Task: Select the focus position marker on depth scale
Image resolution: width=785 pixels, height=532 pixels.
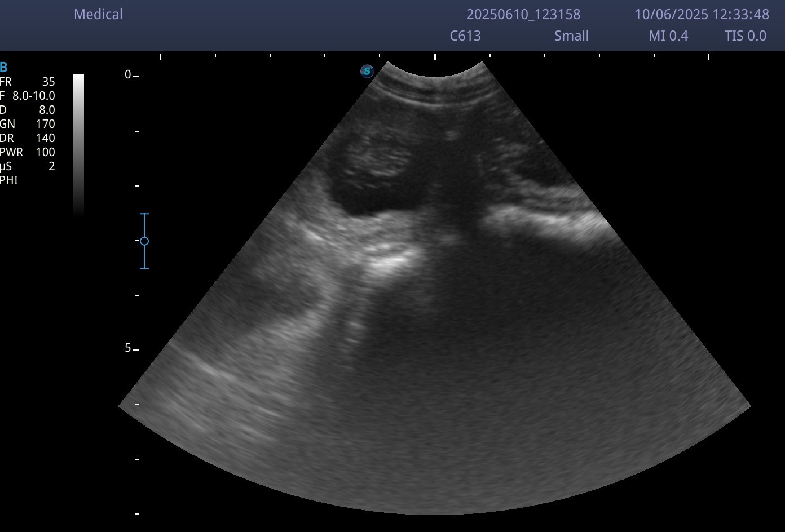Action: 144,241
